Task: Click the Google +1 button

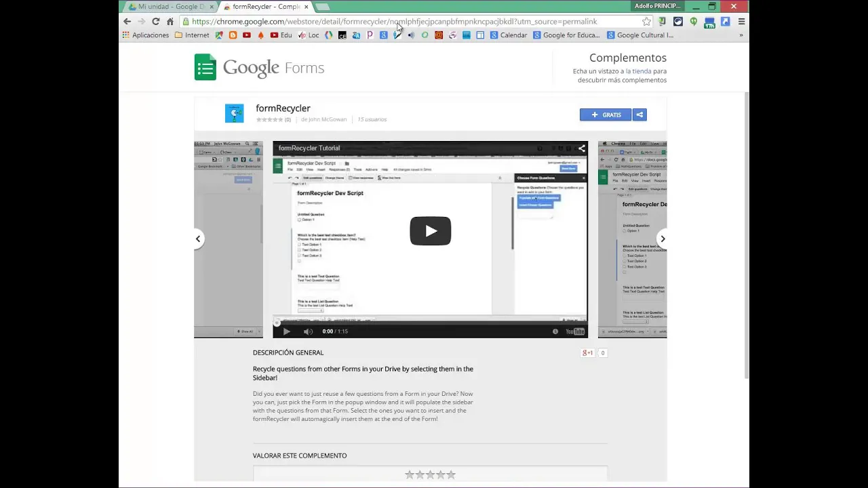Action: pos(588,353)
